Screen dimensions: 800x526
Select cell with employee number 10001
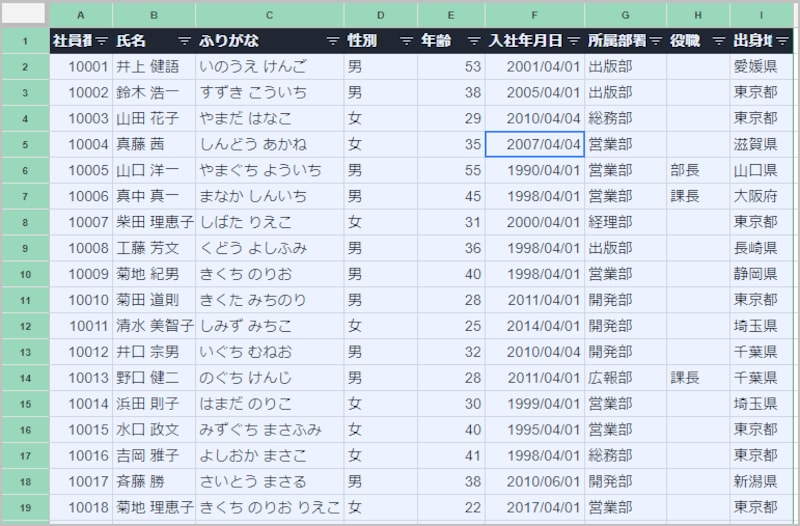coord(81,66)
